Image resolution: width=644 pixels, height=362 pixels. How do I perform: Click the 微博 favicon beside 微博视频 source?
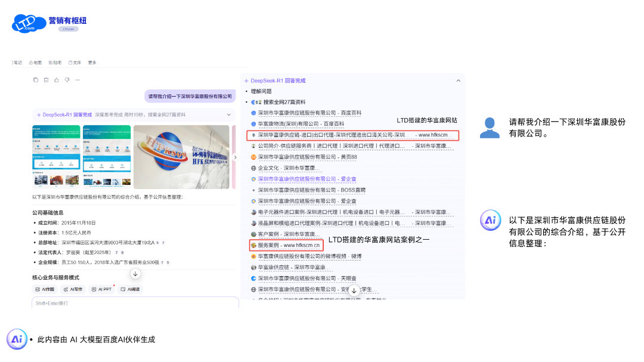tap(253, 256)
